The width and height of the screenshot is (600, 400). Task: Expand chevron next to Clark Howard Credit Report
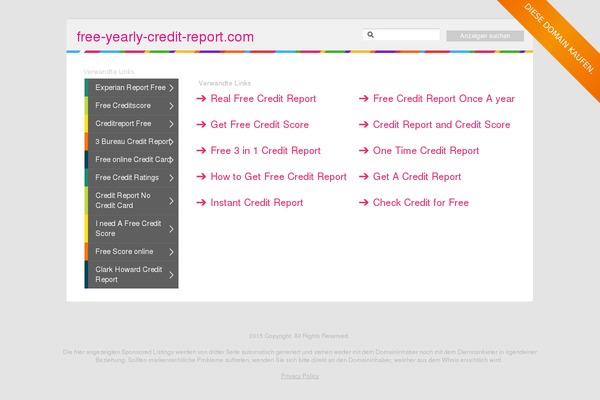pyautogui.click(x=171, y=275)
